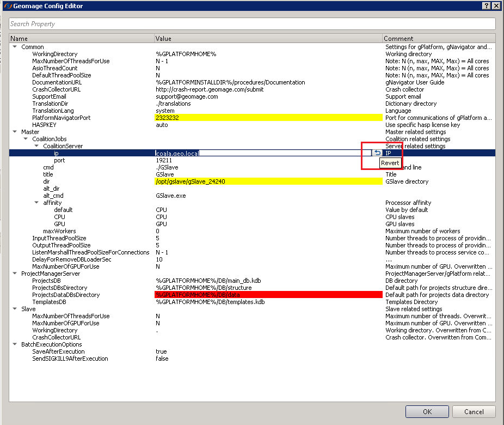Select the HASPKEY row
This screenshot has width=504, height=425.
coord(44,125)
